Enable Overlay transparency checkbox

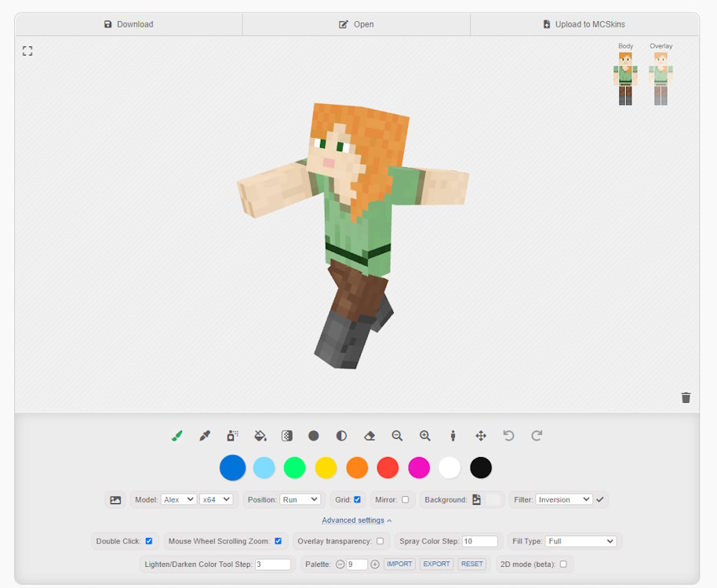(380, 541)
